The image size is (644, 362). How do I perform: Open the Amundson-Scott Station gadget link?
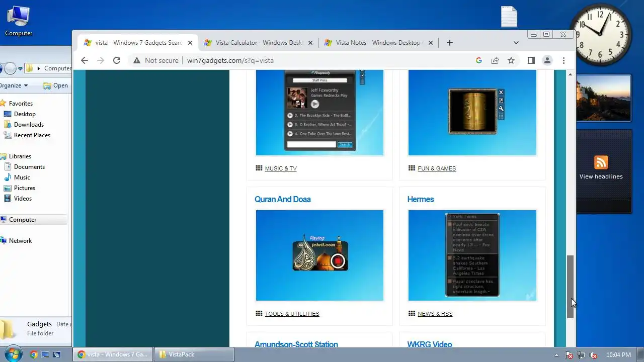pos(296,344)
